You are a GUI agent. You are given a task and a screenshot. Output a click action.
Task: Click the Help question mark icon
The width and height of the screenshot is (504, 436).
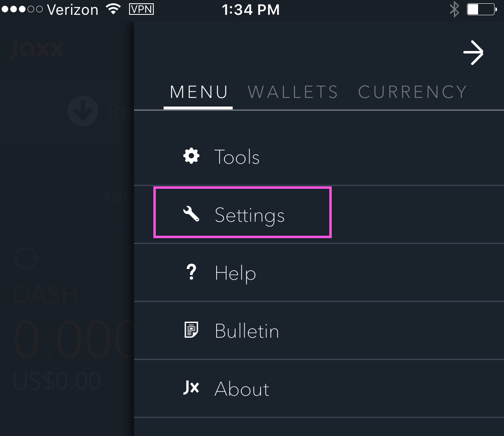191,272
